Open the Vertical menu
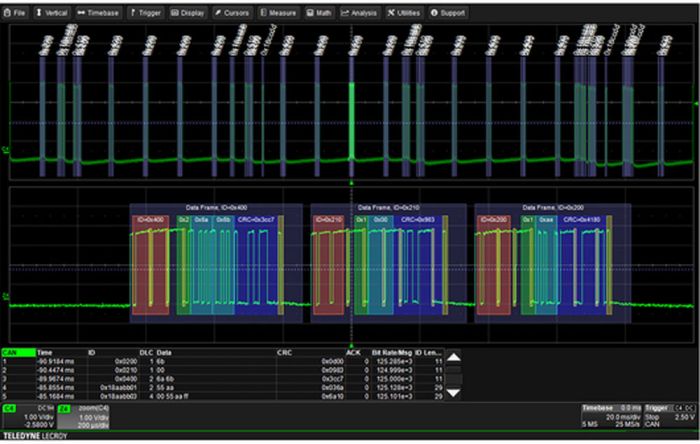This screenshot has width=700, height=444. tap(52, 13)
